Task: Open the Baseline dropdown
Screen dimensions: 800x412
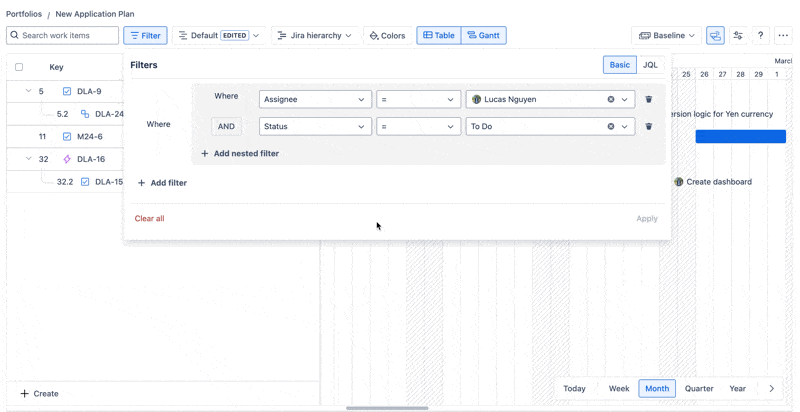Action: (666, 36)
